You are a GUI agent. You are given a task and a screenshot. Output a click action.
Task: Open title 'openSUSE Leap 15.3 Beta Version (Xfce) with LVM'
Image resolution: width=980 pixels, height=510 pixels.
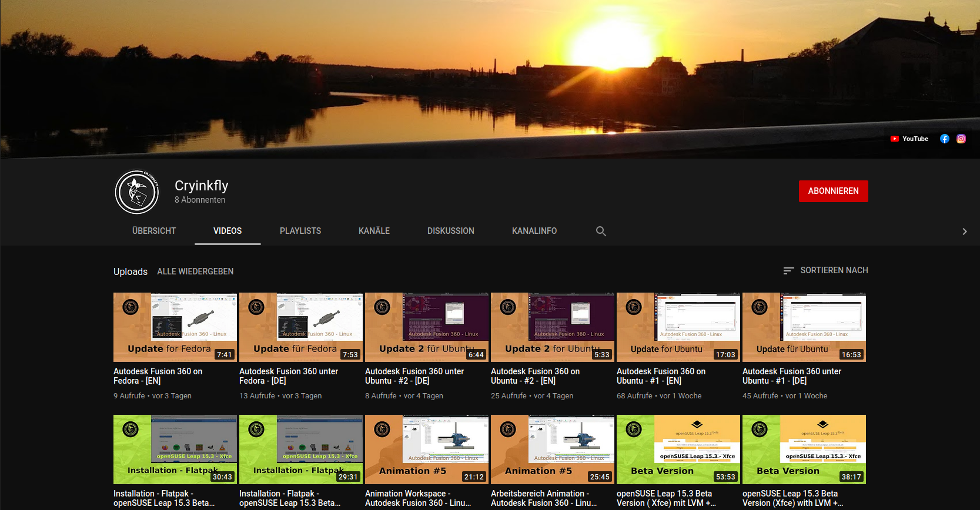click(x=792, y=498)
